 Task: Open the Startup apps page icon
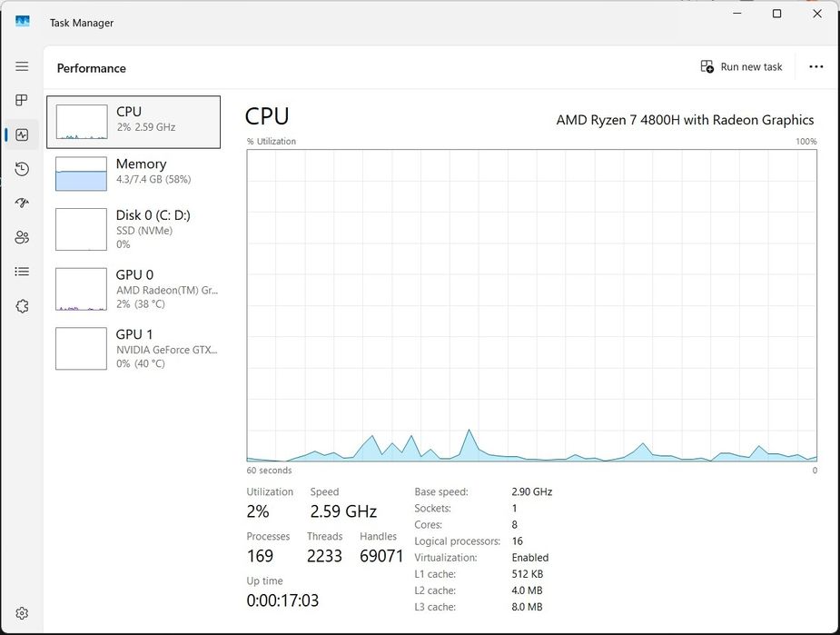point(22,203)
